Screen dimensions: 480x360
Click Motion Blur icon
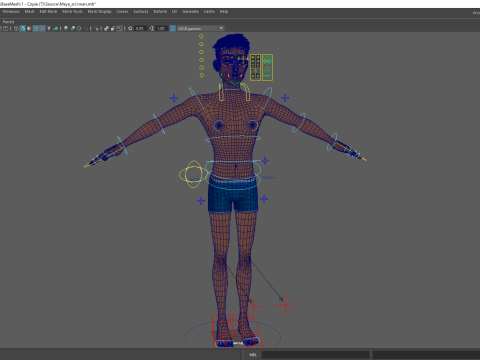point(72,28)
